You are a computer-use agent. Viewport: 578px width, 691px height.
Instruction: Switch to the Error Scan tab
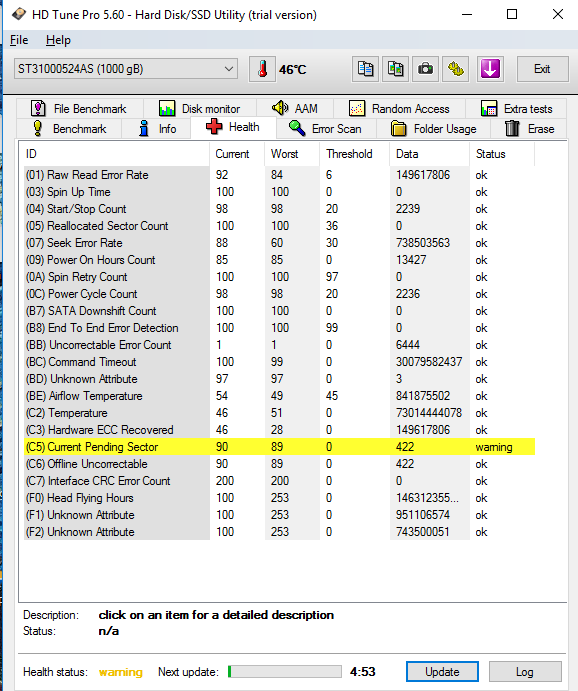[x=326, y=129]
